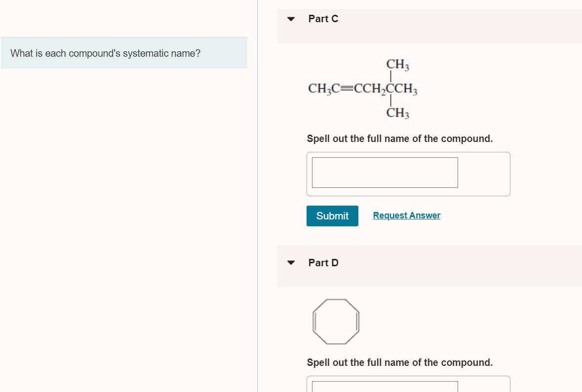Select the question prompt about systematic names

[106, 53]
